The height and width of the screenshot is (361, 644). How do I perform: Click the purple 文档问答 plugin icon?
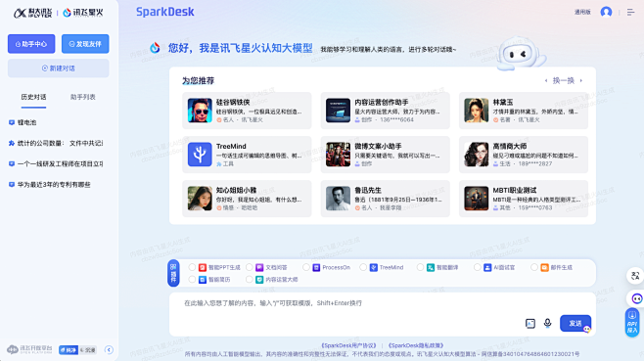(x=259, y=267)
